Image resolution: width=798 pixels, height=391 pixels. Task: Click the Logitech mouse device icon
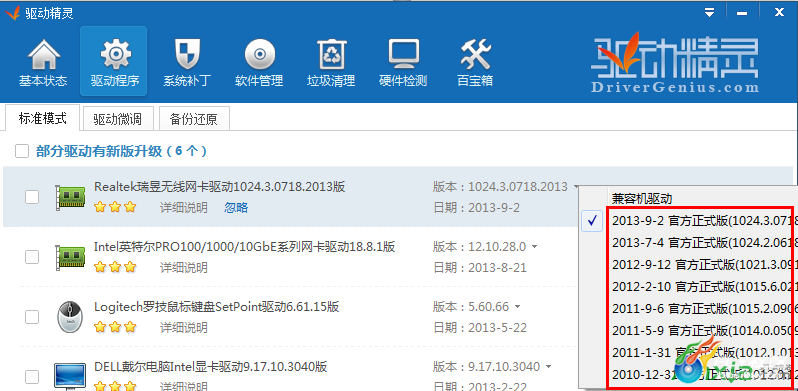click(x=70, y=317)
